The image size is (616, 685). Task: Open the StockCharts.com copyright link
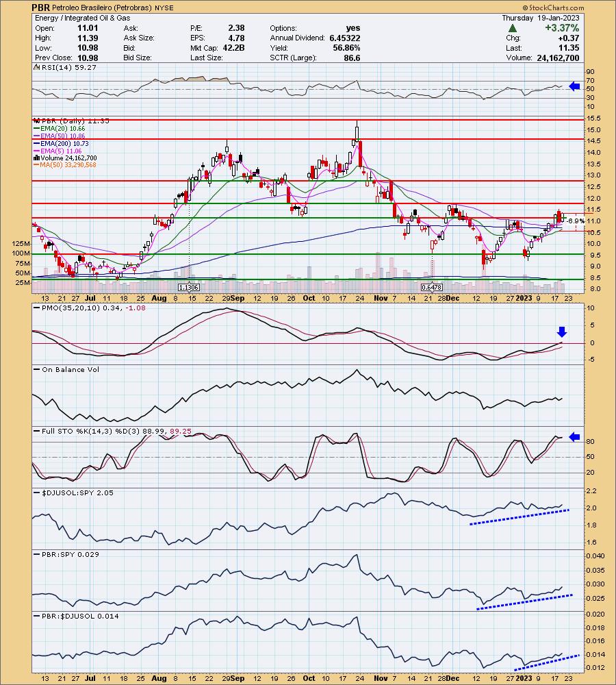point(553,8)
